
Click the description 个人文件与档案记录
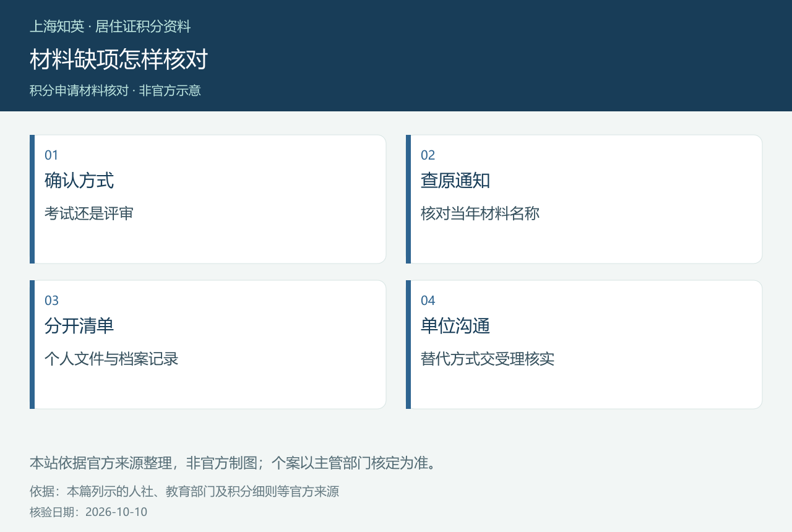(x=111, y=359)
